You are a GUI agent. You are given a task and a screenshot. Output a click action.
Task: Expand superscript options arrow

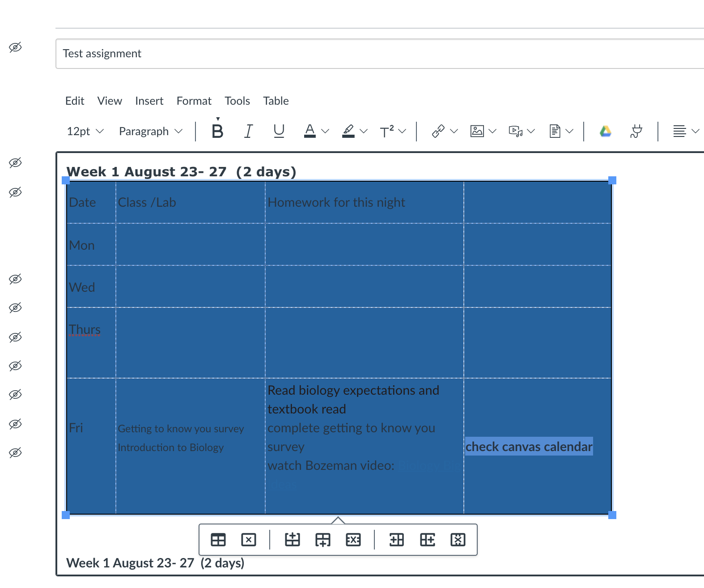coord(402,131)
